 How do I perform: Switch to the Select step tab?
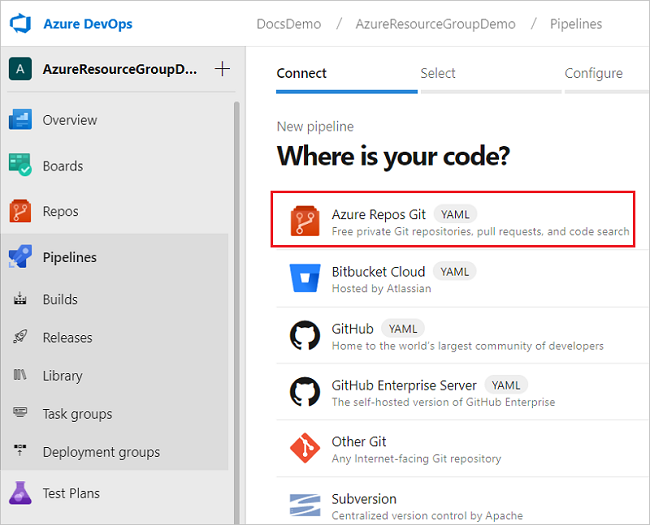pos(438,73)
